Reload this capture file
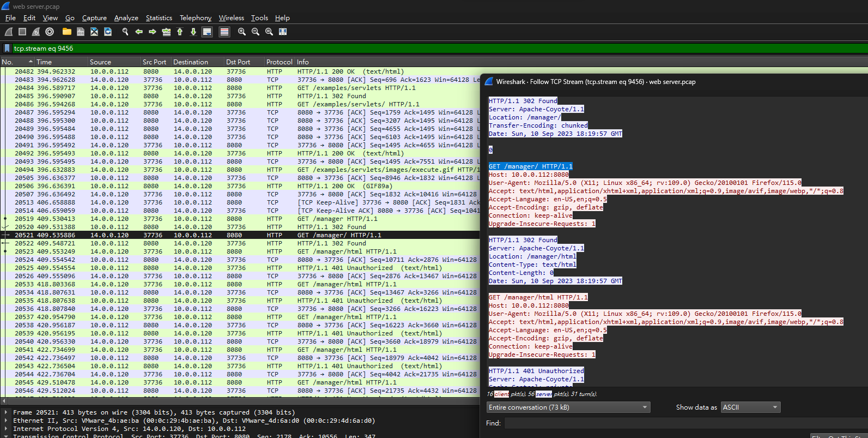The image size is (868, 438). [108, 32]
